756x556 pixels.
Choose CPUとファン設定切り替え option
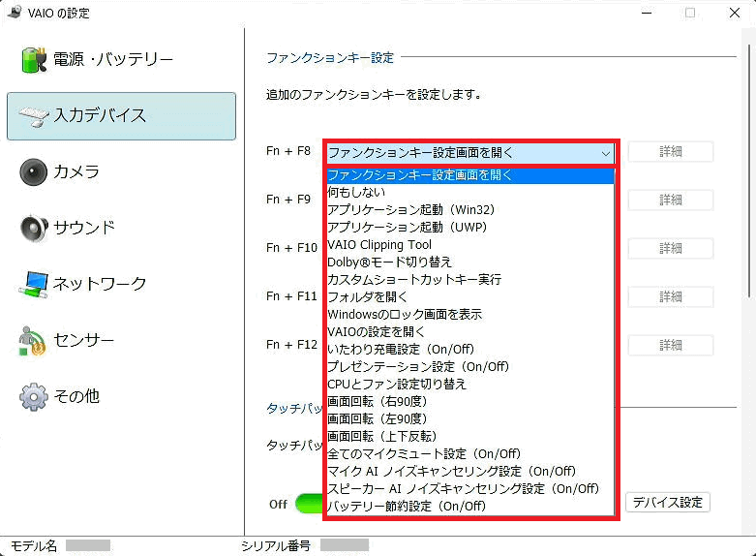pos(470,385)
